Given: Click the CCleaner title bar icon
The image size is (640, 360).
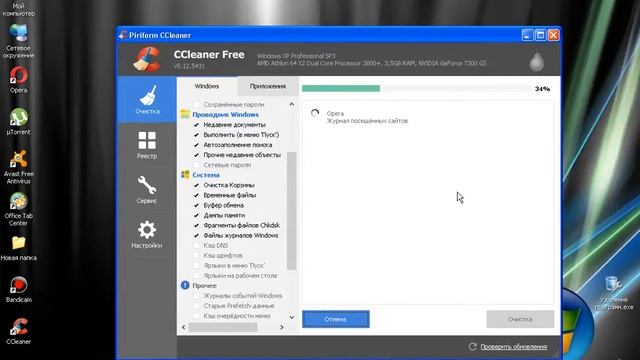Looking at the screenshot, I should point(123,35).
